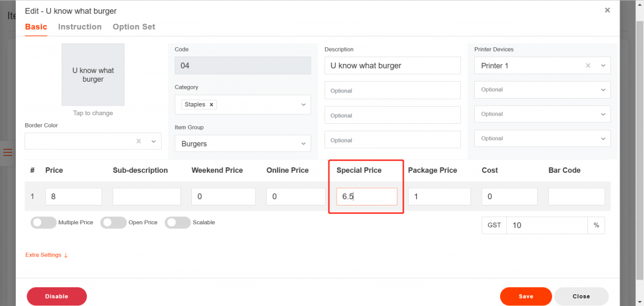The image size is (644, 306).
Task: Open the Option Set tab
Action: pos(134,27)
